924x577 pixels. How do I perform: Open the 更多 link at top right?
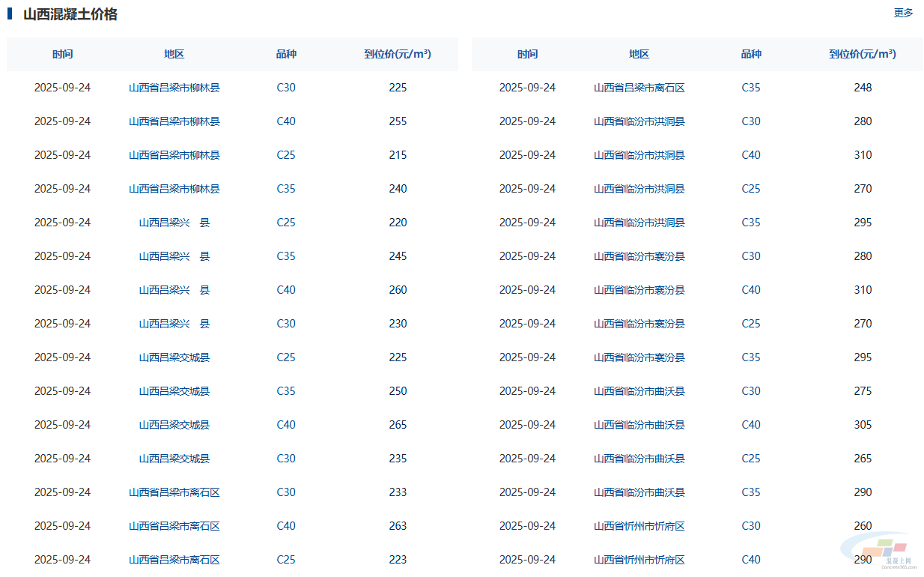pos(903,13)
